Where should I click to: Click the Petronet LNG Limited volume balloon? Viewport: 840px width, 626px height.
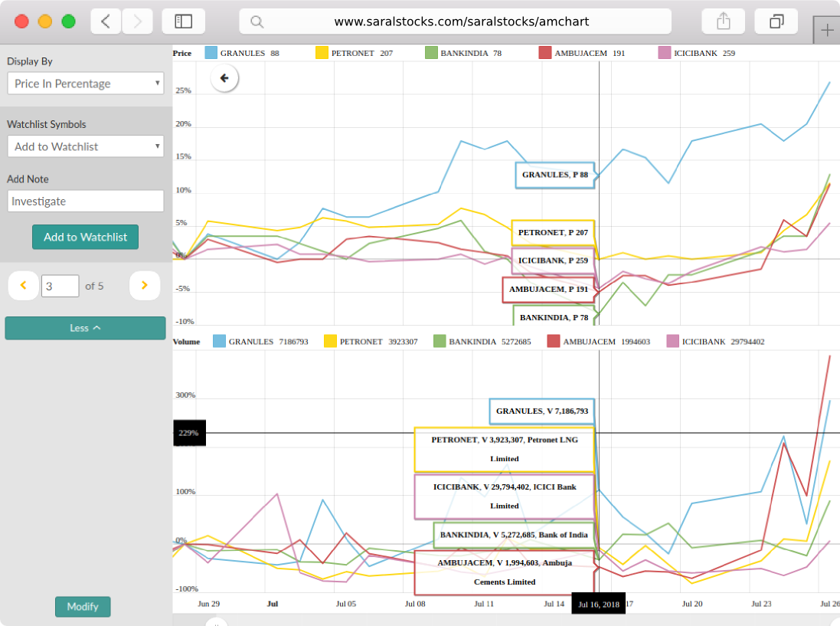click(505, 449)
